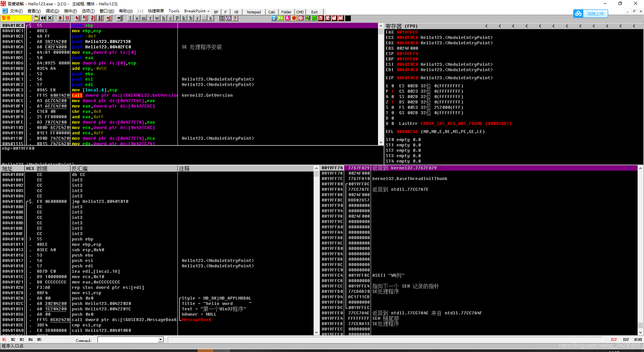
Task: Open the 查看(V) menu
Action: click(x=34, y=11)
